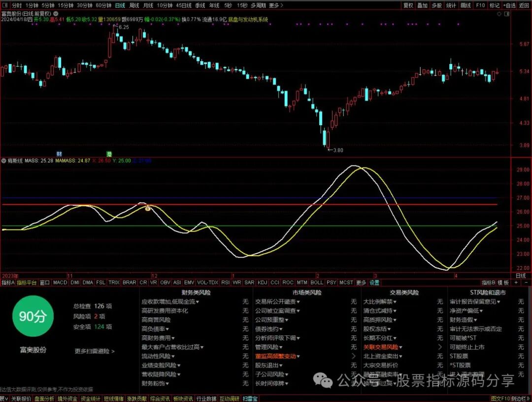532x402 pixels.
Task: Open the 板块资讯 bottom tab
Action: click(183, 399)
